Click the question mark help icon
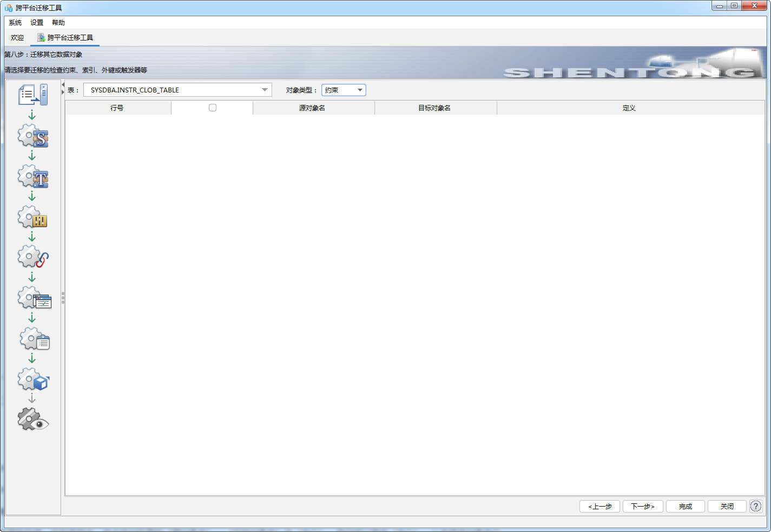This screenshot has height=532, width=771. (755, 506)
